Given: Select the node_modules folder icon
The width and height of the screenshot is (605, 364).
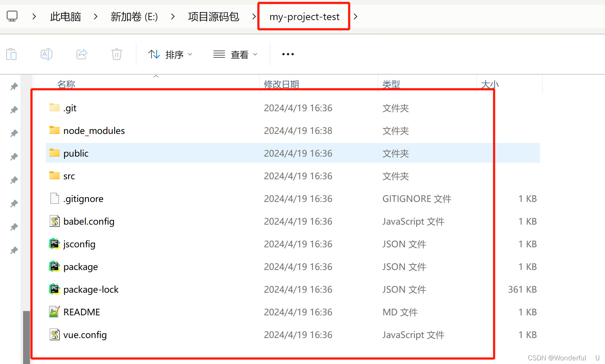Looking at the screenshot, I should [x=55, y=130].
